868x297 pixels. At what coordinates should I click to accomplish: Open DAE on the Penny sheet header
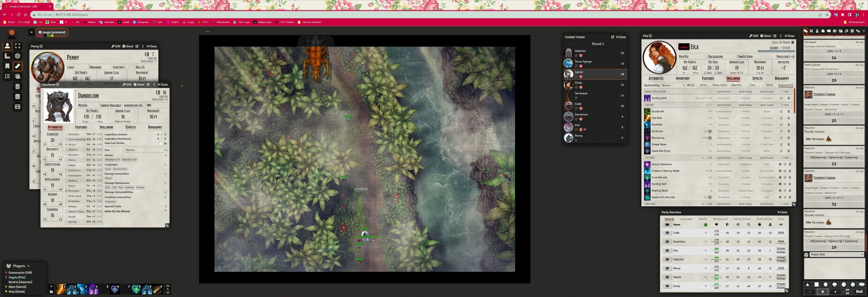tap(116, 46)
